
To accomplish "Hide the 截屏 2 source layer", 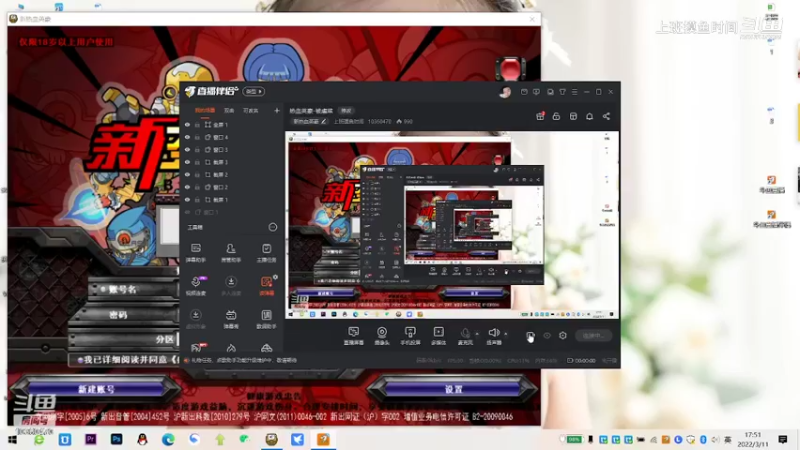I will 187,174.
